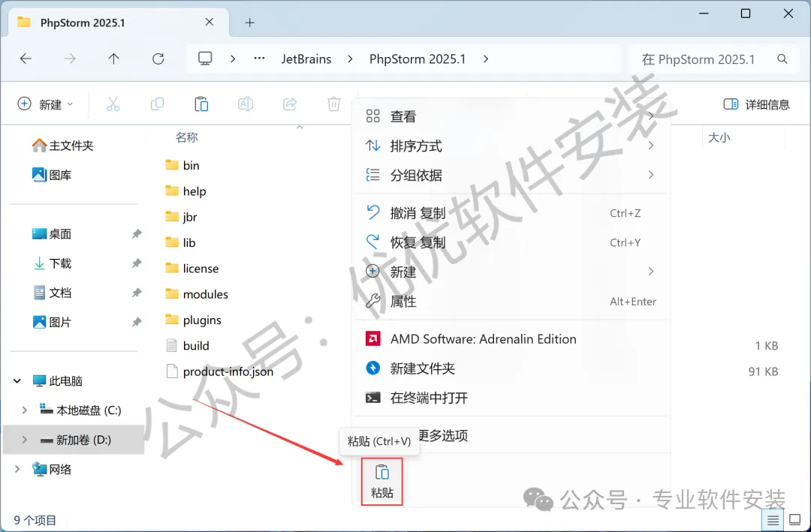Select the modules folder
The width and height of the screenshot is (811, 532).
coord(197,294)
